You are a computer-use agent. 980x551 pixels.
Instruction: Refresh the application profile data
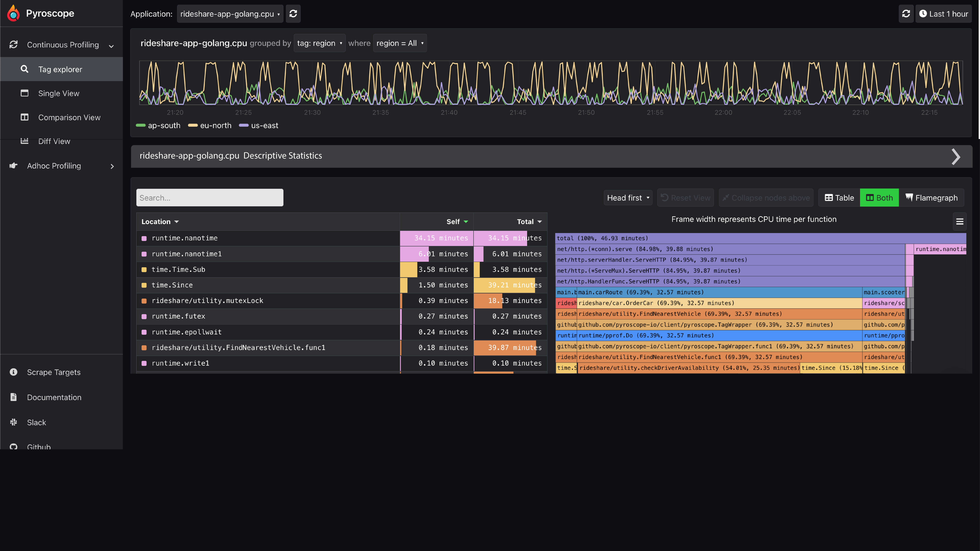[293, 14]
